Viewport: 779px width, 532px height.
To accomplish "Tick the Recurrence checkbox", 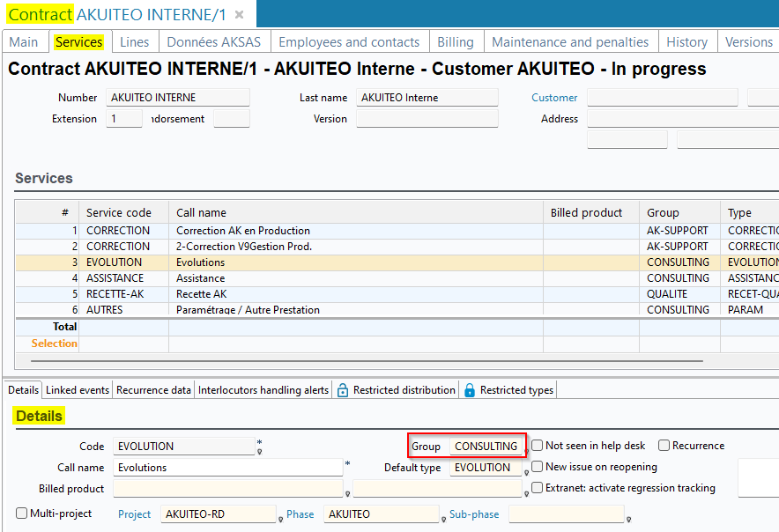I will 664,446.
